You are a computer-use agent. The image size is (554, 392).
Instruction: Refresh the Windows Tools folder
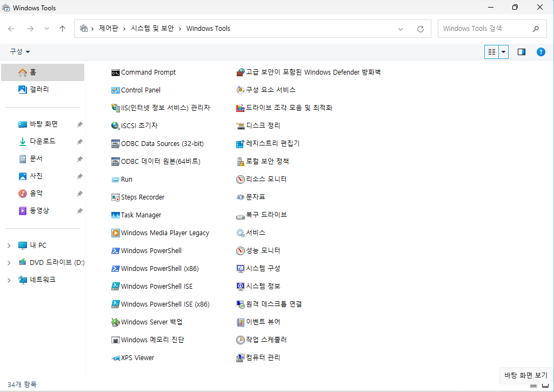coord(420,29)
